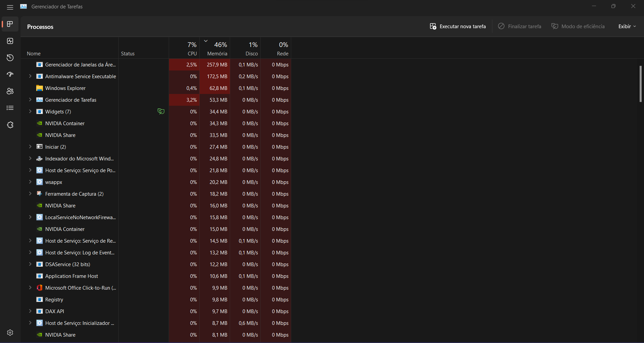Sort by the CPU column header

tap(184, 48)
